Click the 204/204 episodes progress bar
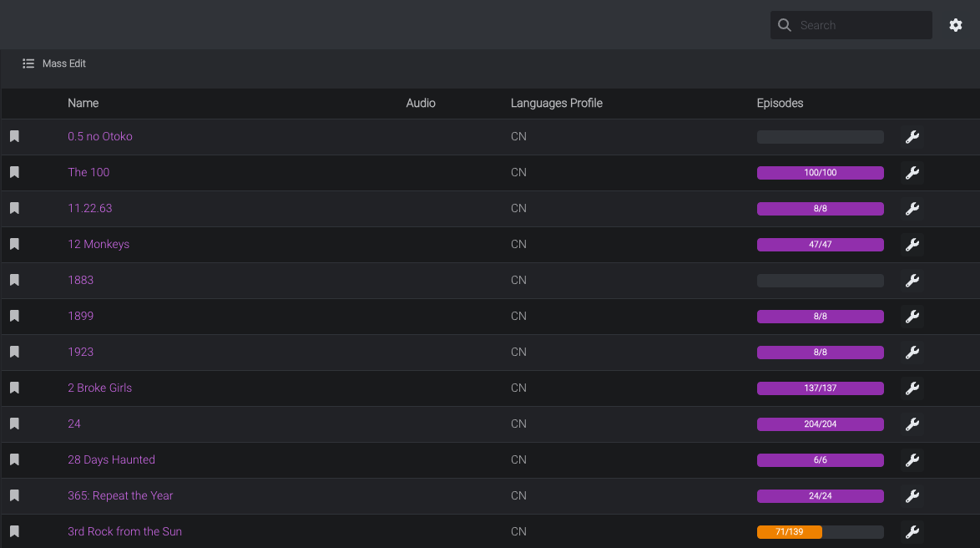Screen dimensions: 980x548 [x=820, y=424]
